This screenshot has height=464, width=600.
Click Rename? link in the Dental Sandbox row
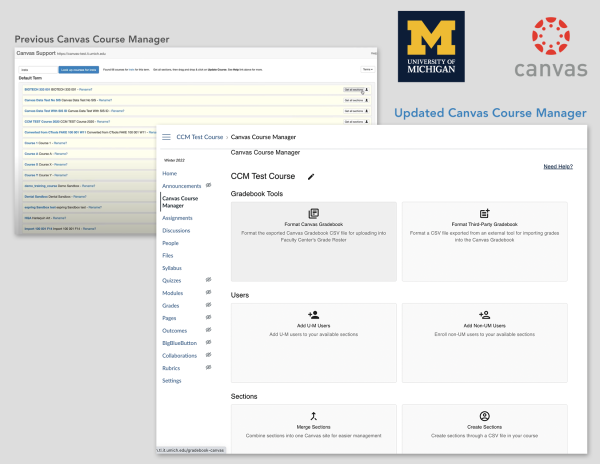80,197
